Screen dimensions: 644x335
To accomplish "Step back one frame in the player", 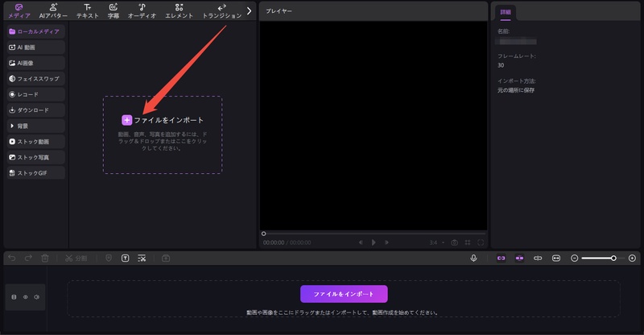I will pos(361,242).
